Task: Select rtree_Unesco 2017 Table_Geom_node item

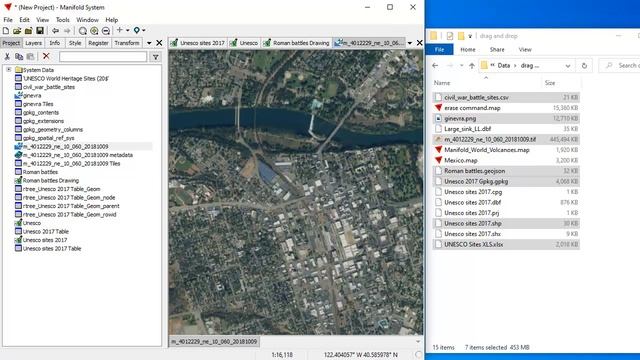Action: 65,198
